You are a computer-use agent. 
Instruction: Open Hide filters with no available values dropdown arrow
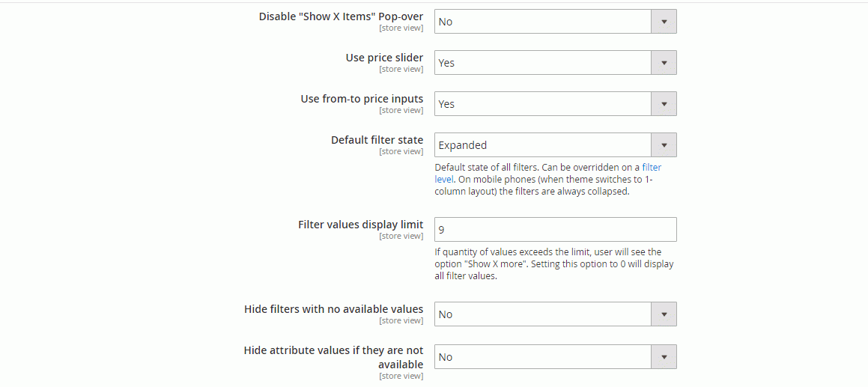tap(664, 314)
